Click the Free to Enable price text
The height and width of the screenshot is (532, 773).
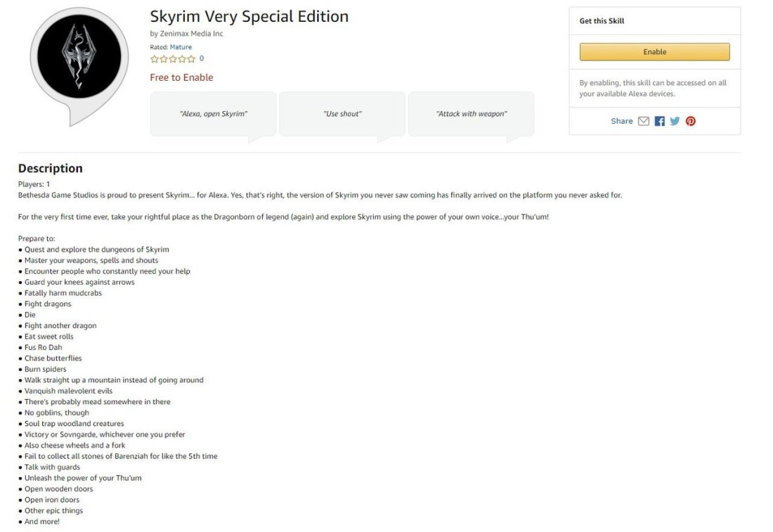point(181,77)
